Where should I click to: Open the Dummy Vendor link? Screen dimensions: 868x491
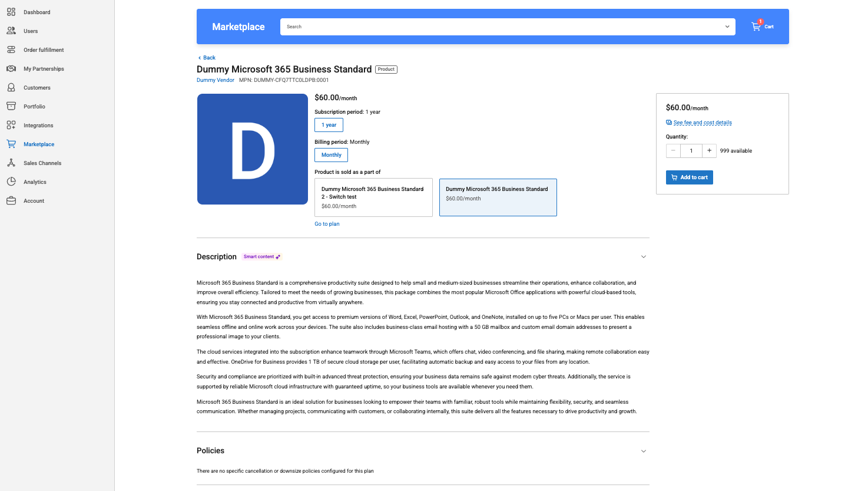(x=216, y=80)
